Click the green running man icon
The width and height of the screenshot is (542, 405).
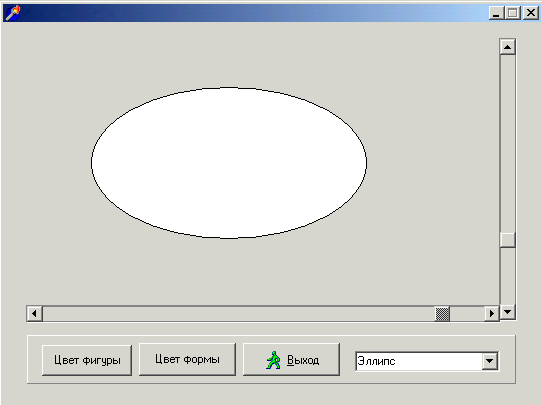point(273,360)
